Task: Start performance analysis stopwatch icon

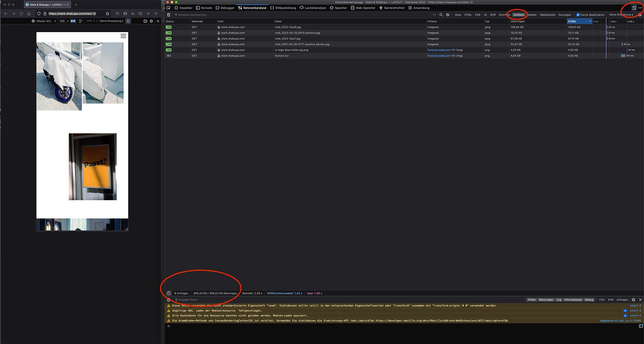Action: click(169, 293)
